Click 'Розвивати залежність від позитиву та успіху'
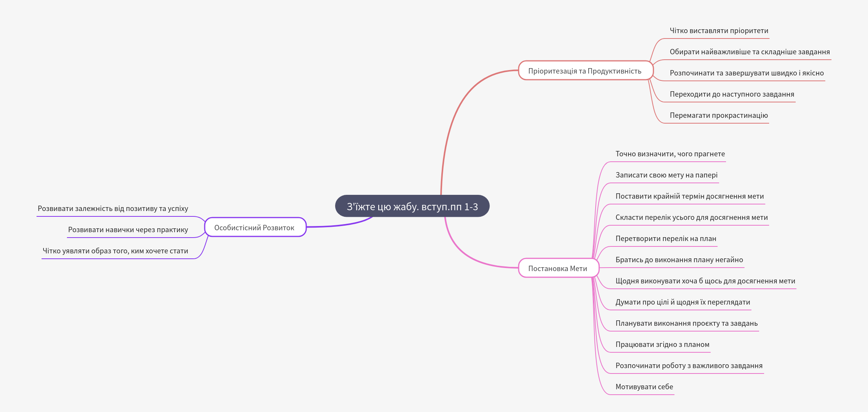The image size is (868, 412). coord(113,209)
